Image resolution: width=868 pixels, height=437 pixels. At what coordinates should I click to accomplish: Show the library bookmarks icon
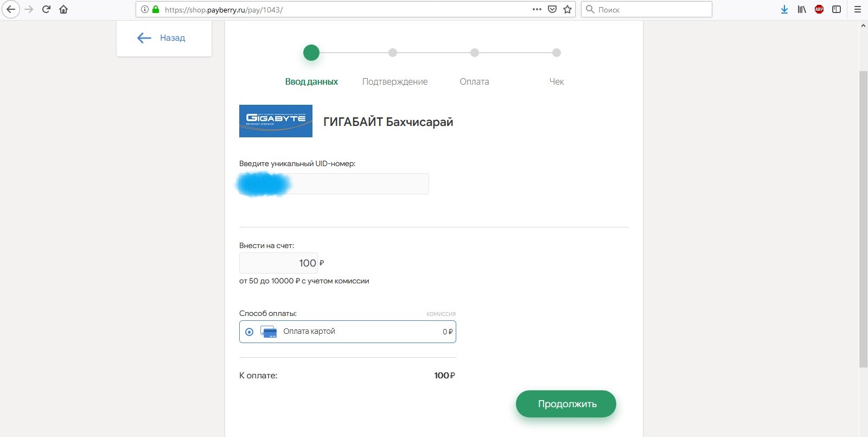point(802,9)
